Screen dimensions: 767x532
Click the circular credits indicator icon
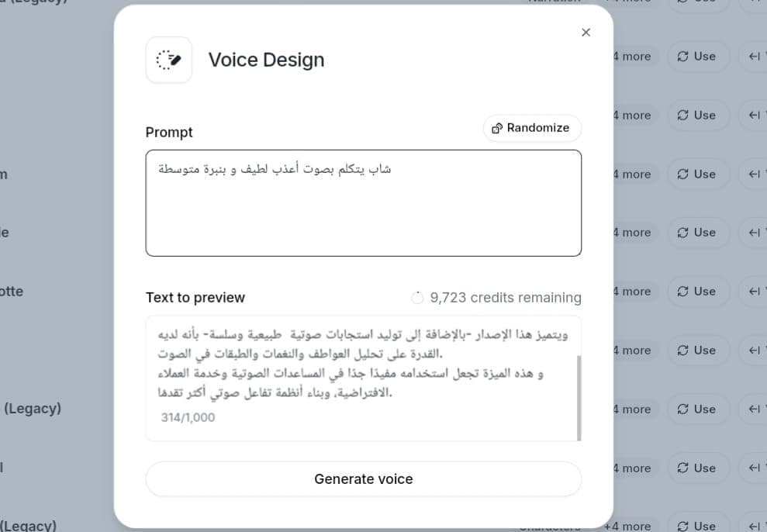[x=417, y=297]
